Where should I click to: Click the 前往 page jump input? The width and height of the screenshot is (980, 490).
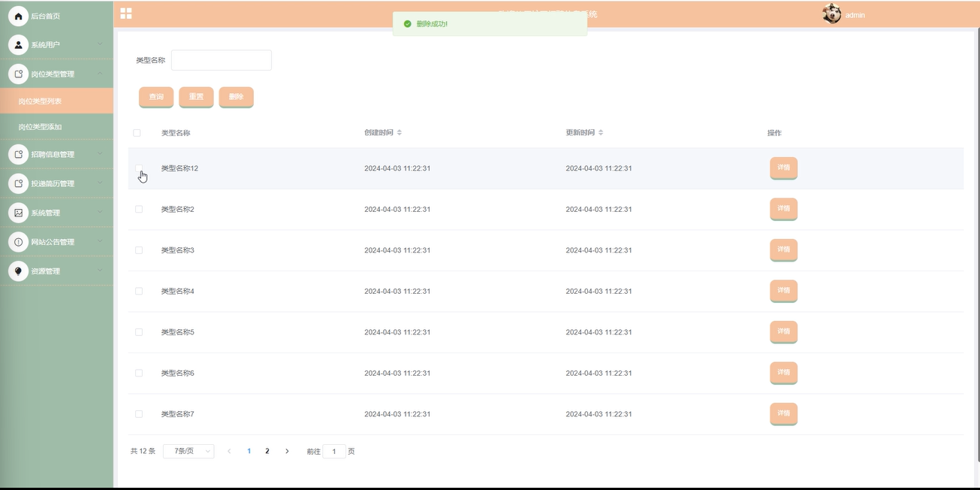pyautogui.click(x=334, y=452)
